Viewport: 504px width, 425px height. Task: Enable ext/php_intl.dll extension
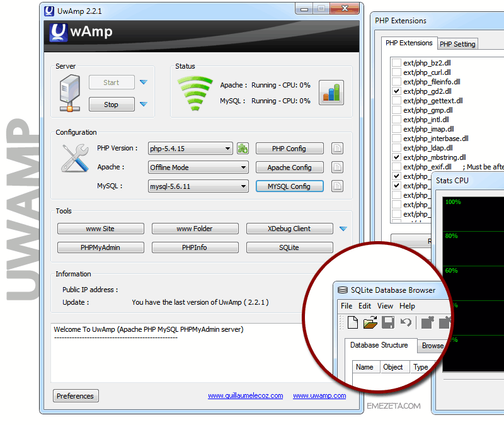(397, 120)
